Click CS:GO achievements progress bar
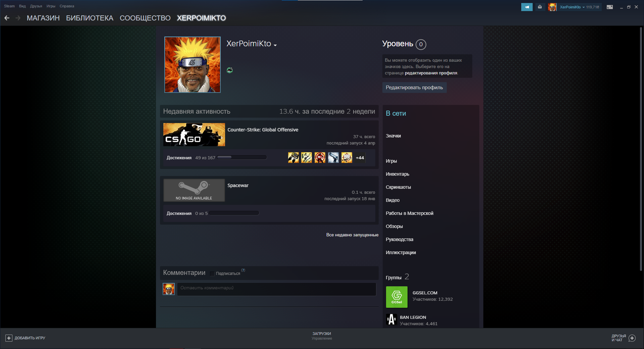Viewport: 644px width, 349px height. point(242,157)
